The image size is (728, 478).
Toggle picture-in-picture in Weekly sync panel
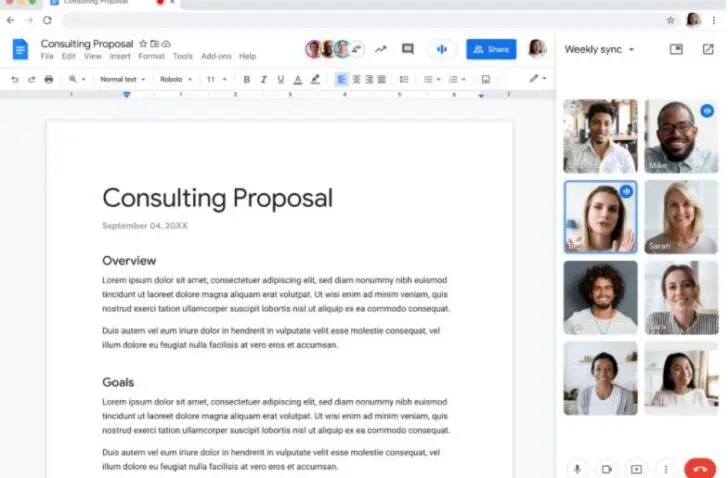(676, 49)
